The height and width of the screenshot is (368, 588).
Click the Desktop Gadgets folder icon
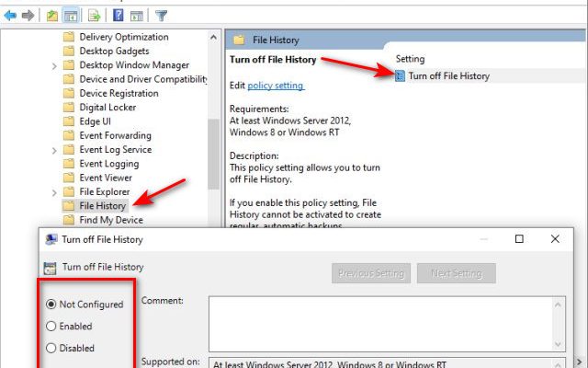[69, 51]
